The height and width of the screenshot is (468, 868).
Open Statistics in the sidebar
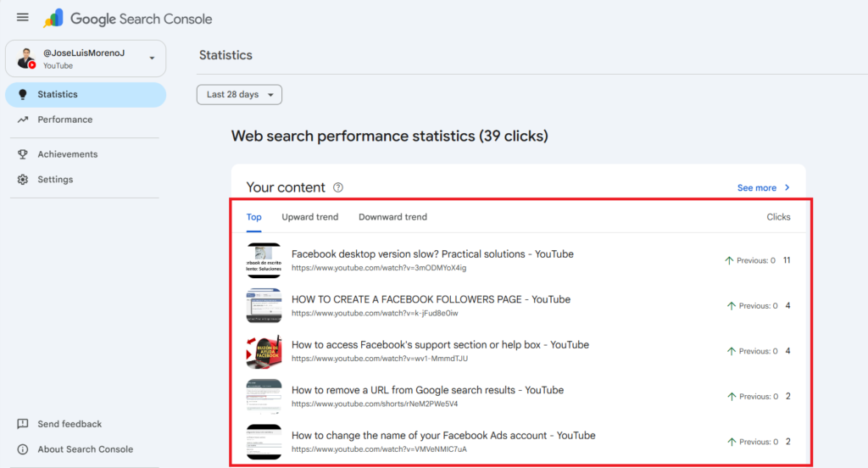pyautogui.click(x=86, y=95)
